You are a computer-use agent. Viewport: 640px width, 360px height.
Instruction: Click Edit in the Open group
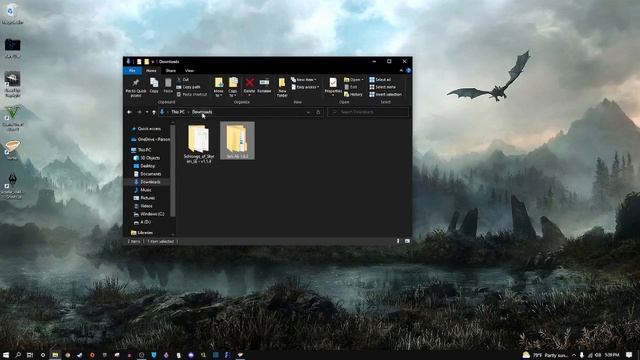[351, 87]
